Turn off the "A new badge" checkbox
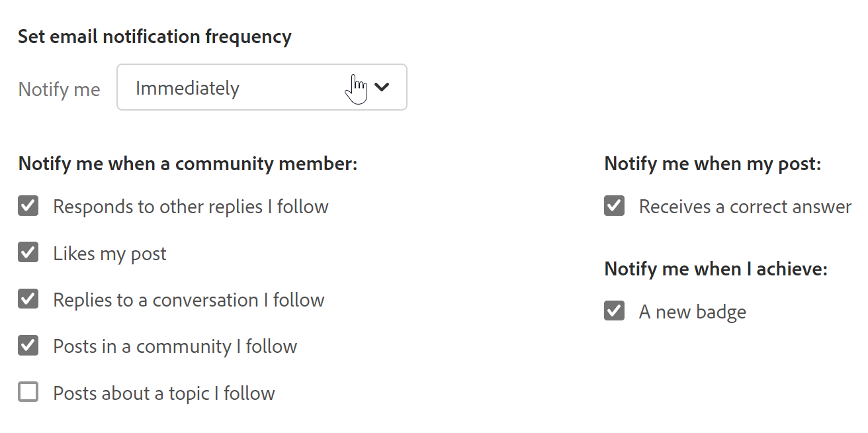 coord(615,311)
